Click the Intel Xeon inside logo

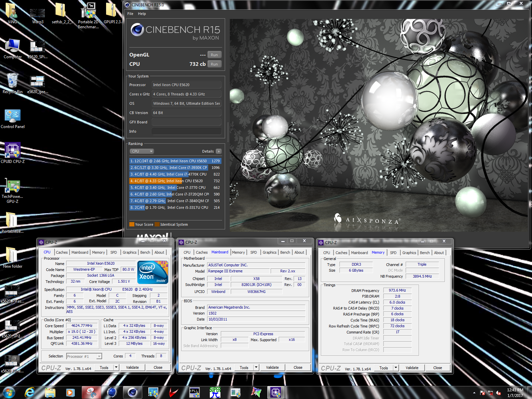pos(153,272)
